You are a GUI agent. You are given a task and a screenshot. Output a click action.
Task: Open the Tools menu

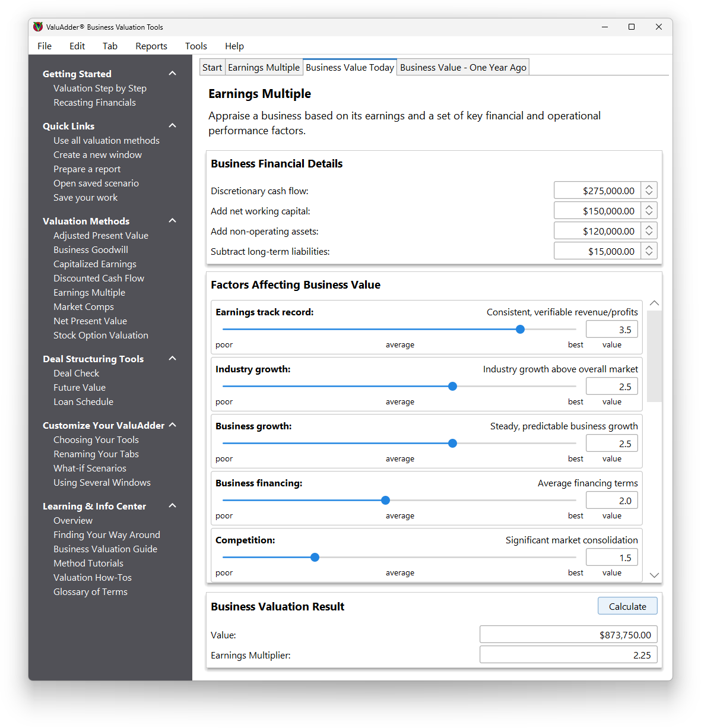pos(196,46)
